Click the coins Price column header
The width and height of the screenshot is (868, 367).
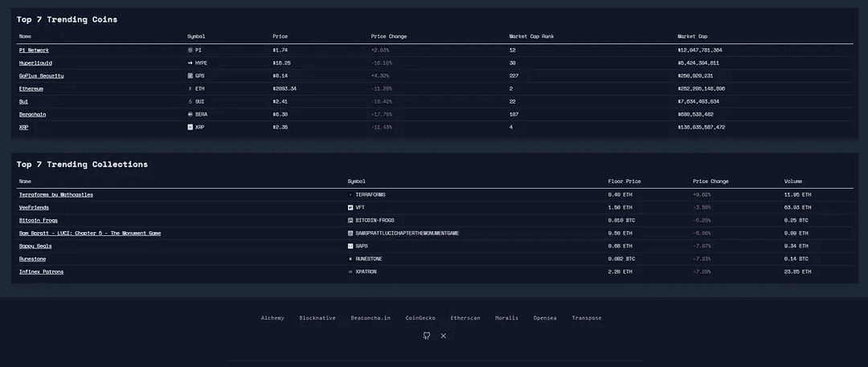point(280,36)
